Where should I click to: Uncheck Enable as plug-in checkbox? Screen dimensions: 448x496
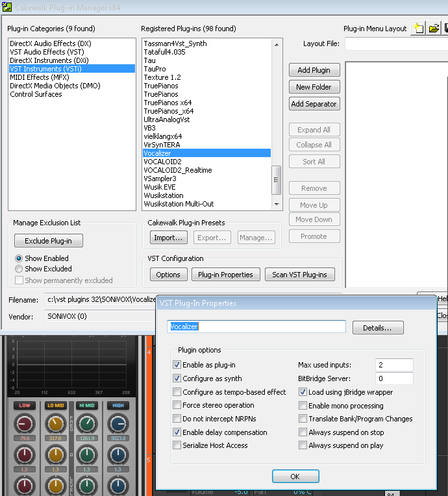(x=177, y=365)
